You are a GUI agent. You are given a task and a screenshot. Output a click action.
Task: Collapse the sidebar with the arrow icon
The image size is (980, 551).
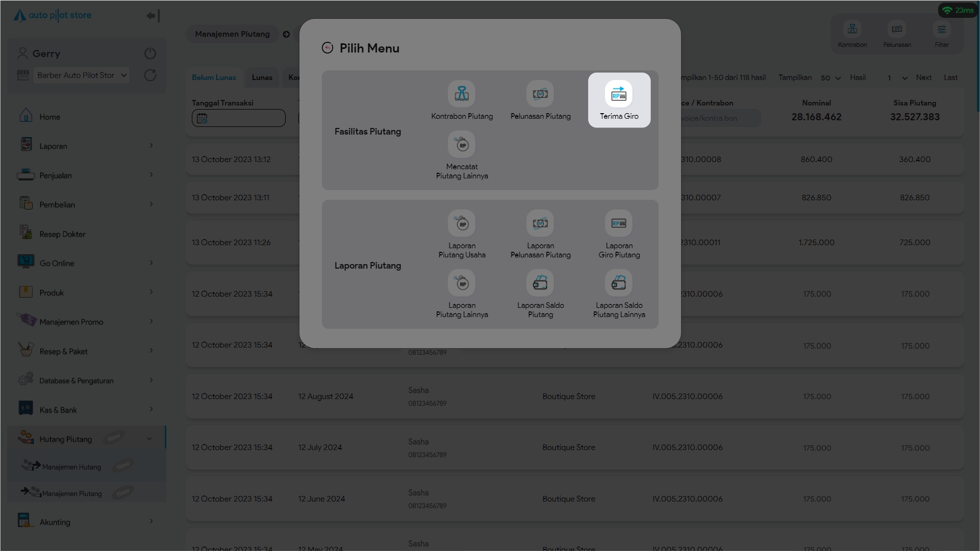[153, 16]
